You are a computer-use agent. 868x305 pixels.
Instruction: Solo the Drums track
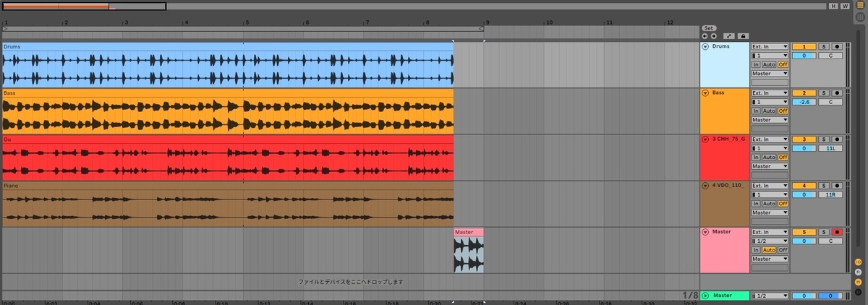pyautogui.click(x=823, y=46)
